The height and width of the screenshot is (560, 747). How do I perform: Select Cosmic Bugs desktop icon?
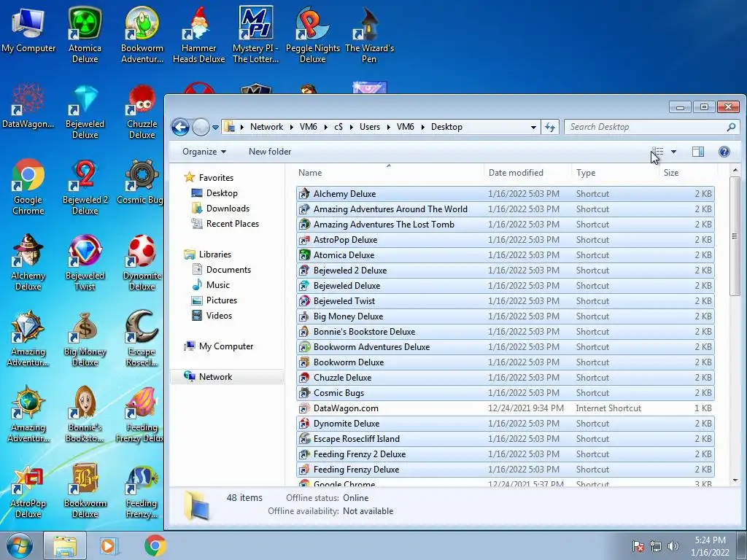point(141,182)
